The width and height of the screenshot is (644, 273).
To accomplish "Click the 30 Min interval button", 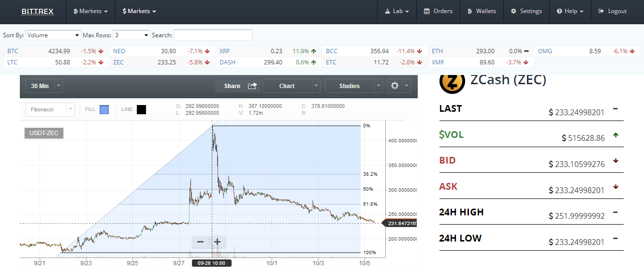I will (40, 86).
